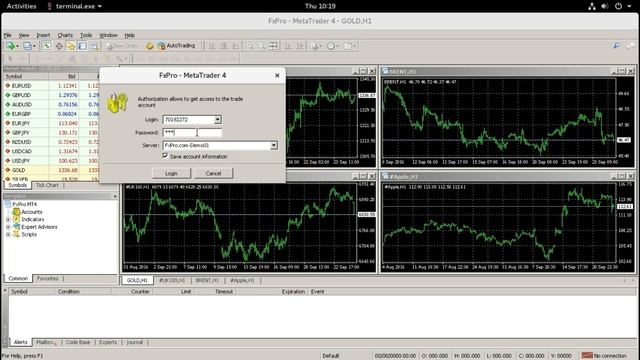Click the lock and keys authorization icon

[x=118, y=102]
